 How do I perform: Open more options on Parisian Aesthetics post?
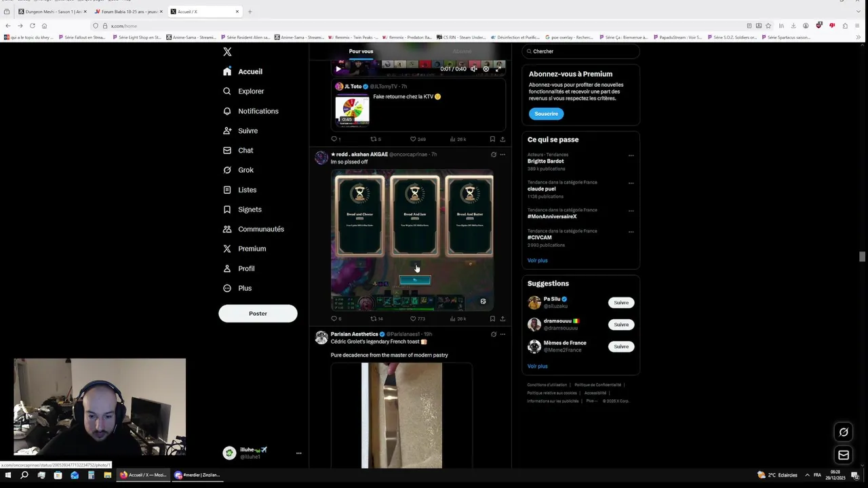(502, 334)
